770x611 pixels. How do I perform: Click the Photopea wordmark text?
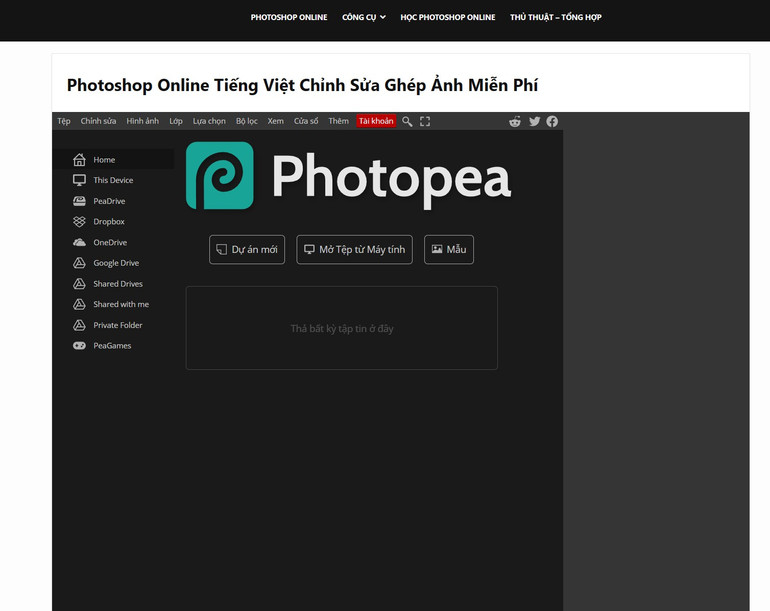391,179
